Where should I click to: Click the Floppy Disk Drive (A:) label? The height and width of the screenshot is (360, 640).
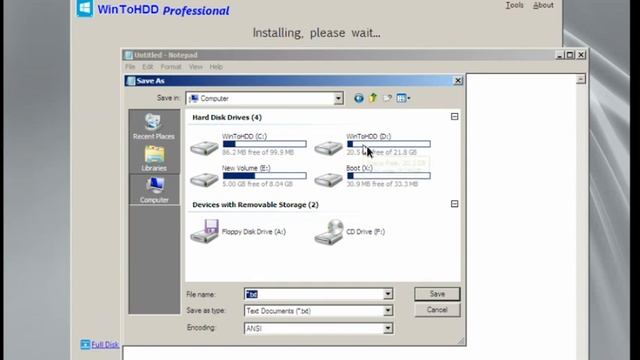click(253, 232)
